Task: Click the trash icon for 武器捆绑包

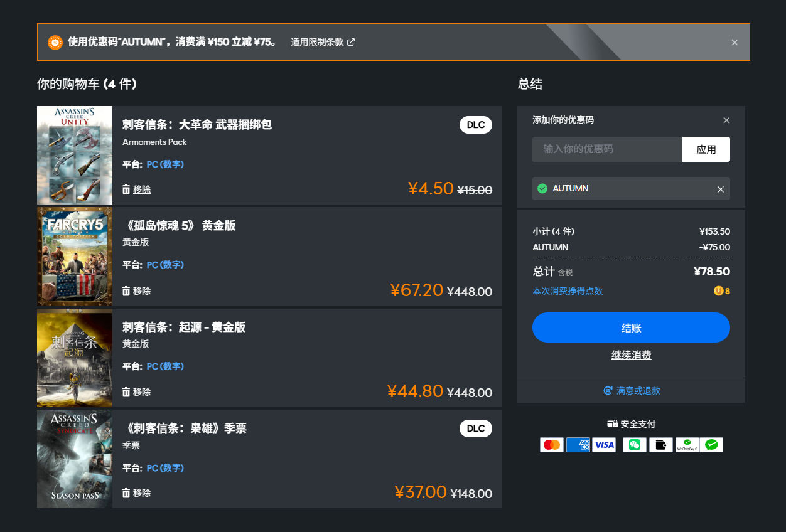Action: click(126, 189)
